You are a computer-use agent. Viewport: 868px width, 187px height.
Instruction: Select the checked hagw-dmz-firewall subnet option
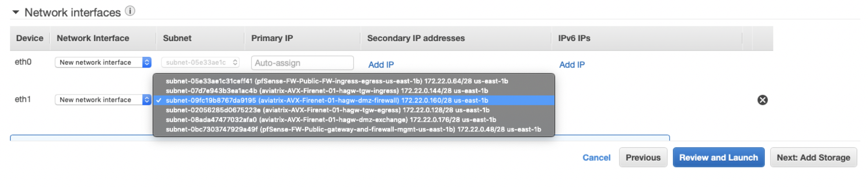click(327, 101)
